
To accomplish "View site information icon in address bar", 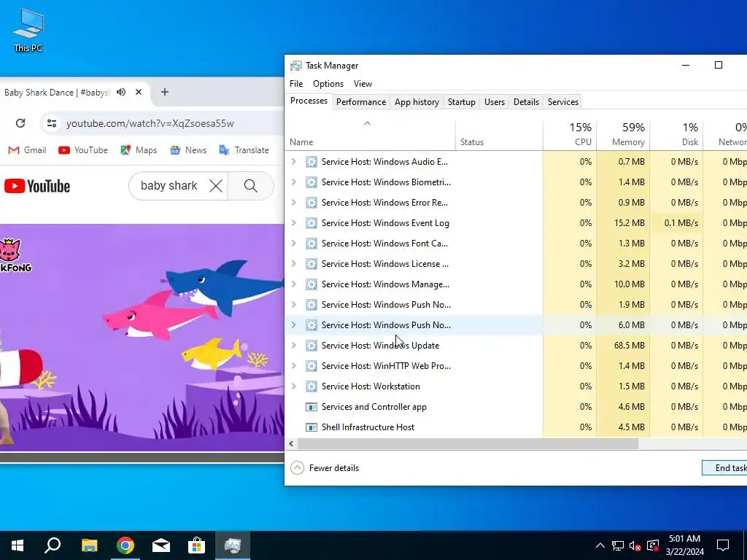I will coord(52,123).
